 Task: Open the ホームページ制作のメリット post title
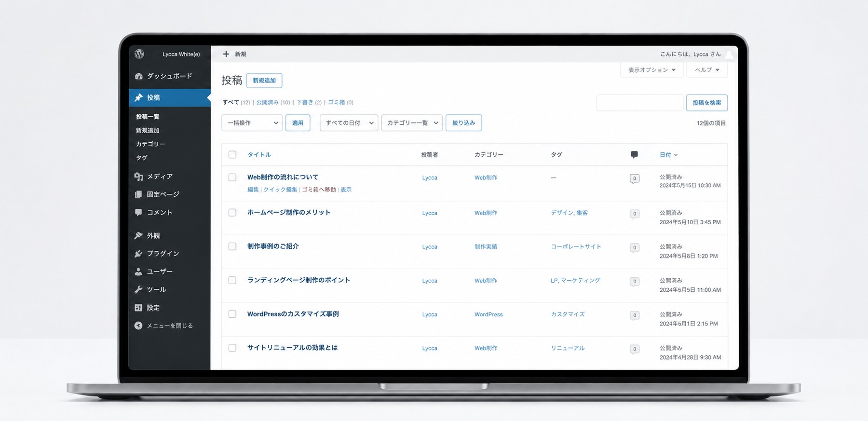pos(289,212)
